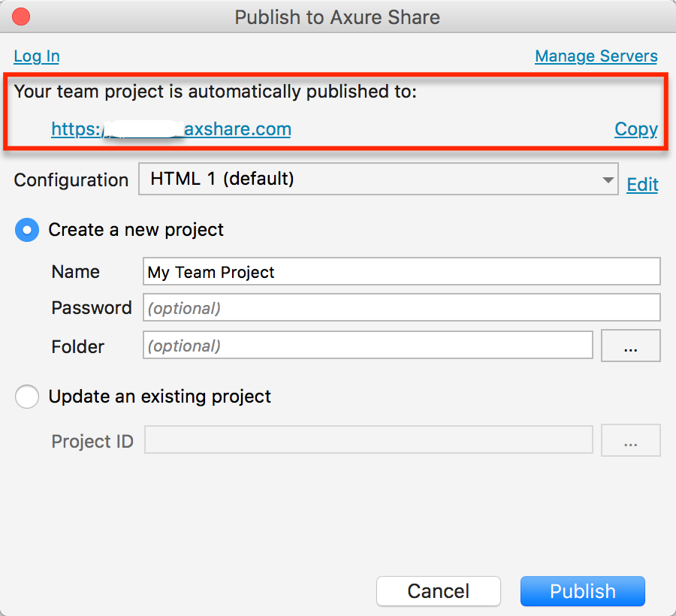This screenshot has height=616, width=676.
Task: Click inside the Folder text field
Action: pyautogui.click(x=368, y=346)
